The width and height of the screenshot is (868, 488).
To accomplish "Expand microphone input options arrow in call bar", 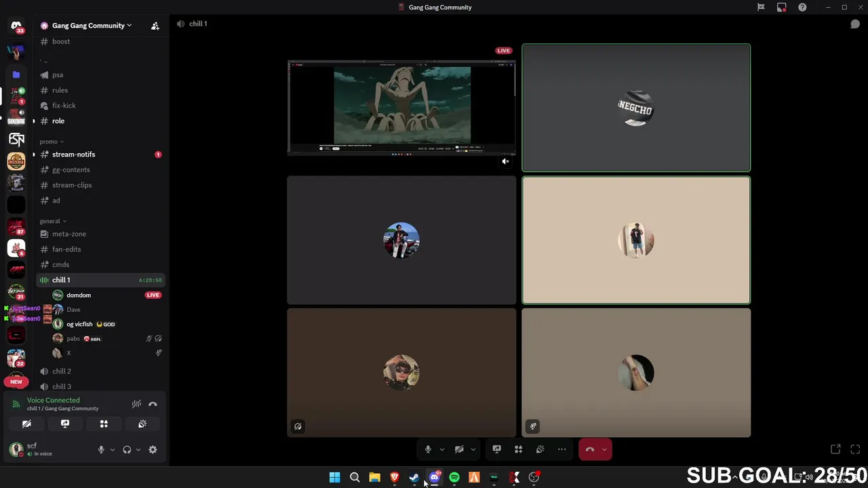I will (441, 449).
